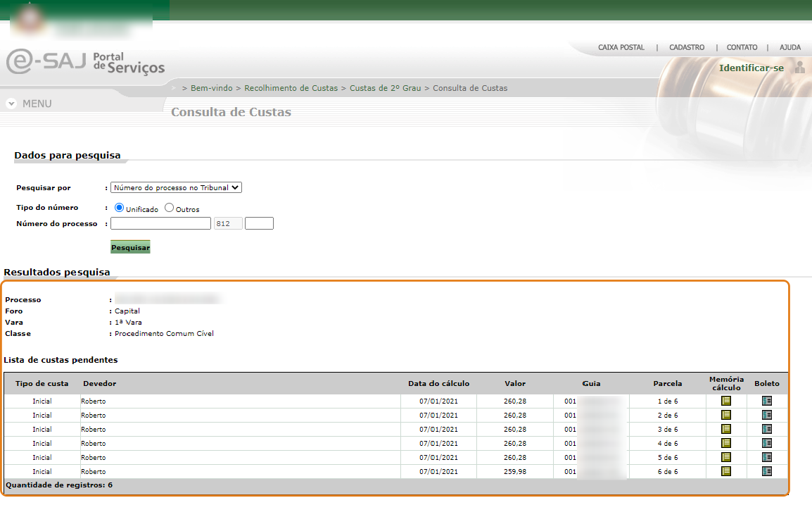Select the Outros radio button

pyautogui.click(x=169, y=208)
